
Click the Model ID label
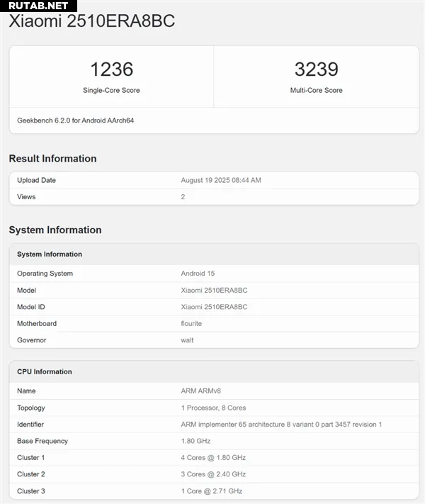[31, 307]
